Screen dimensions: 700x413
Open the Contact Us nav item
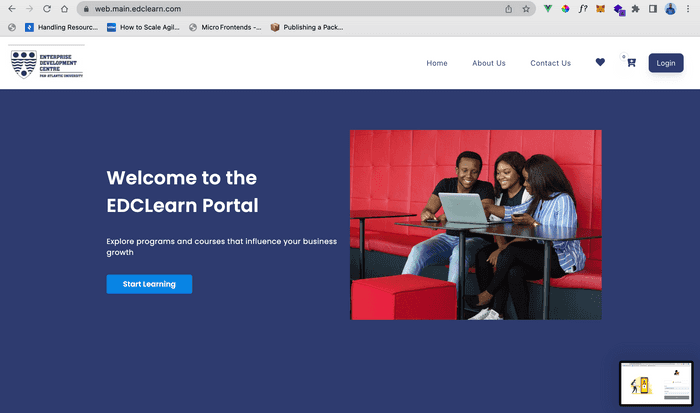click(x=550, y=63)
